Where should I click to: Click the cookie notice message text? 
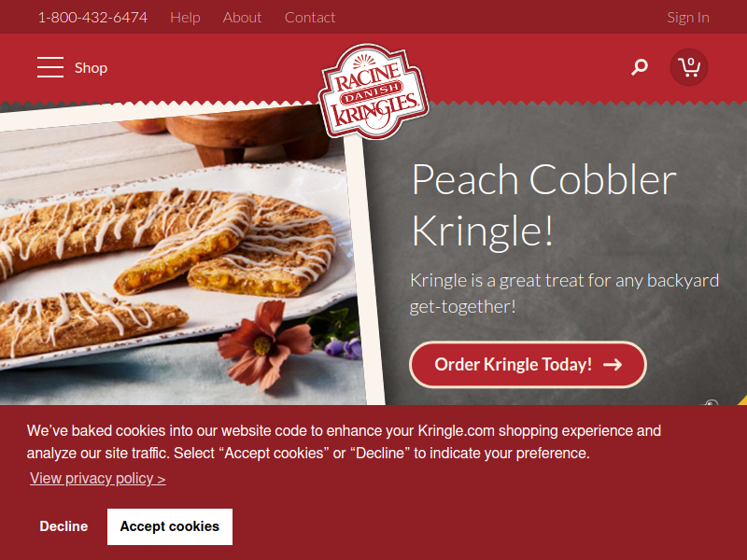(x=344, y=441)
